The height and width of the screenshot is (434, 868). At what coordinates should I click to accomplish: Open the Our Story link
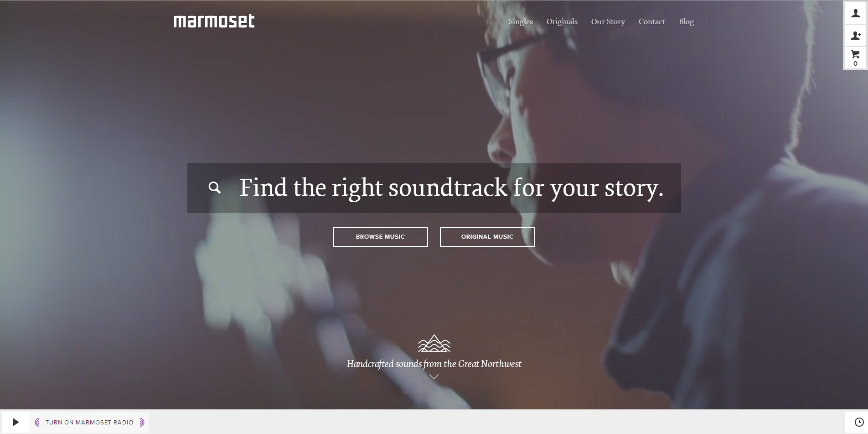(608, 21)
